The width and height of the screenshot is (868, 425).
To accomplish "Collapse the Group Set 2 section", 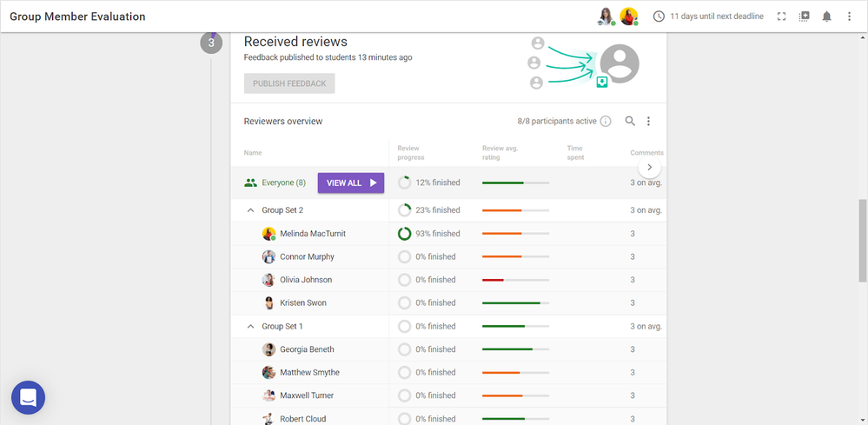I will click(x=251, y=210).
